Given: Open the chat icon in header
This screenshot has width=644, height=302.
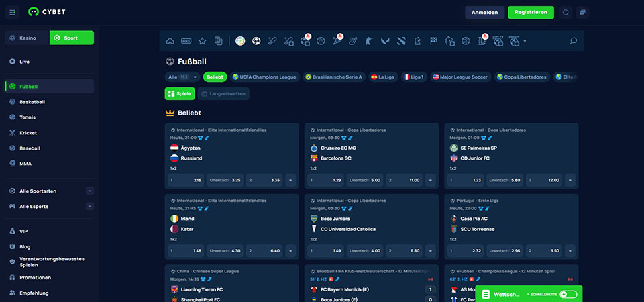Looking at the screenshot, I should coord(582,12).
